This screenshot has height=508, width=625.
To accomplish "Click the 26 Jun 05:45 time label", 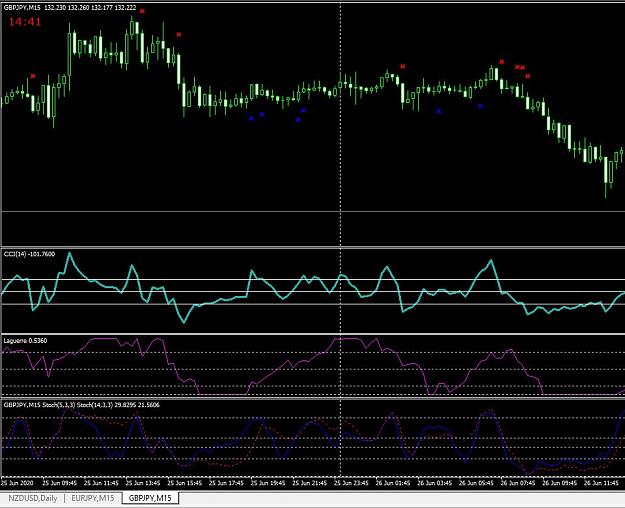I will (476, 483).
